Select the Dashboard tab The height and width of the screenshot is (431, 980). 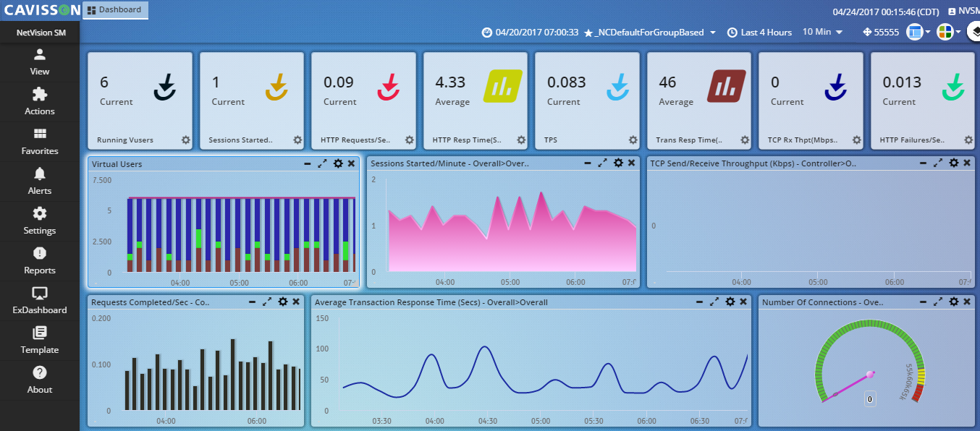[115, 10]
